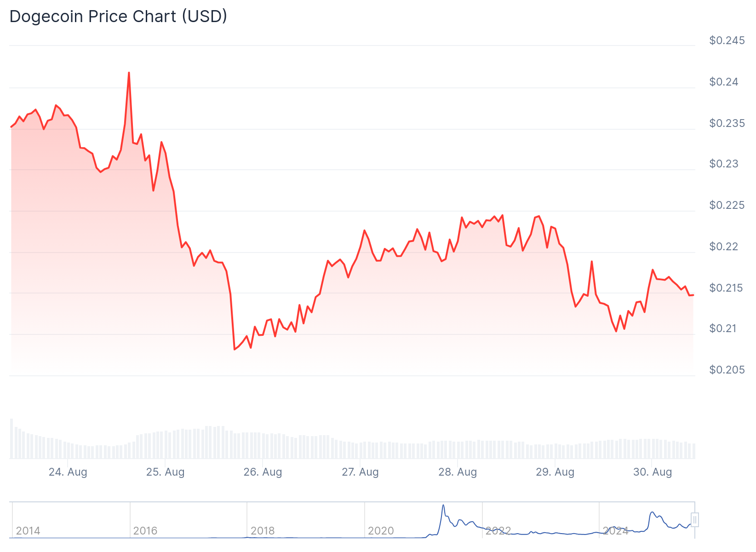
Task: Select the 28. Aug axis label
Action: pyautogui.click(x=458, y=472)
